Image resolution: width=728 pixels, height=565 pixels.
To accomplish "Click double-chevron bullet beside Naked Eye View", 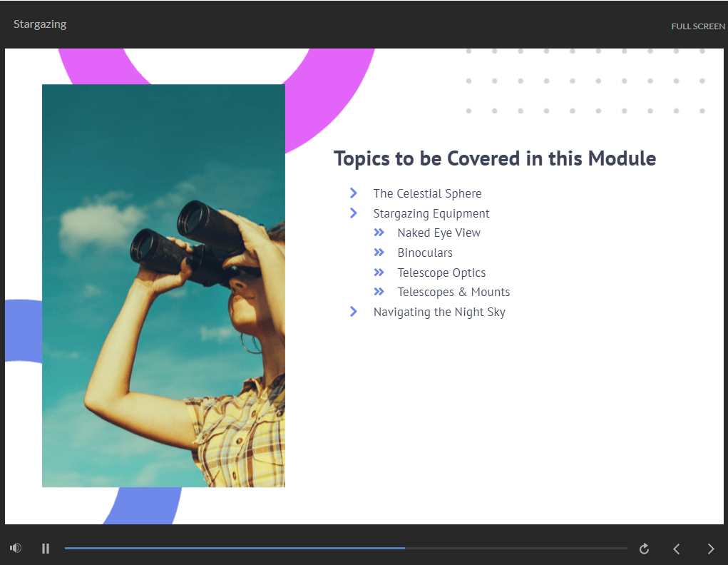I will point(379,233).
